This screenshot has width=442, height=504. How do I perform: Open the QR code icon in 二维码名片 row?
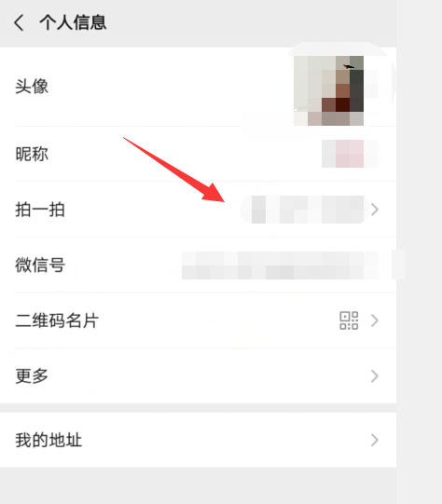click(x=349, y=320)
